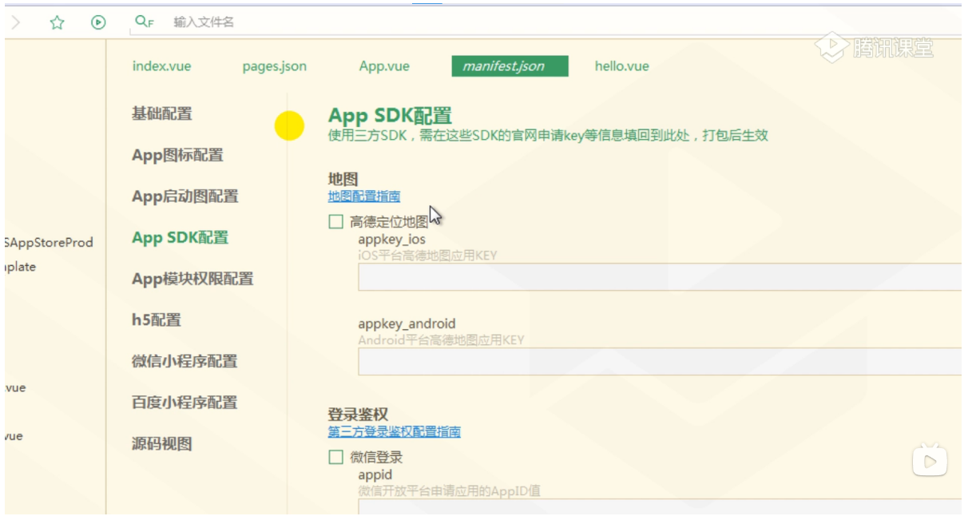Open 微信小程序配置 section
This screenshot has height=524, width=980.
point(184,361)
